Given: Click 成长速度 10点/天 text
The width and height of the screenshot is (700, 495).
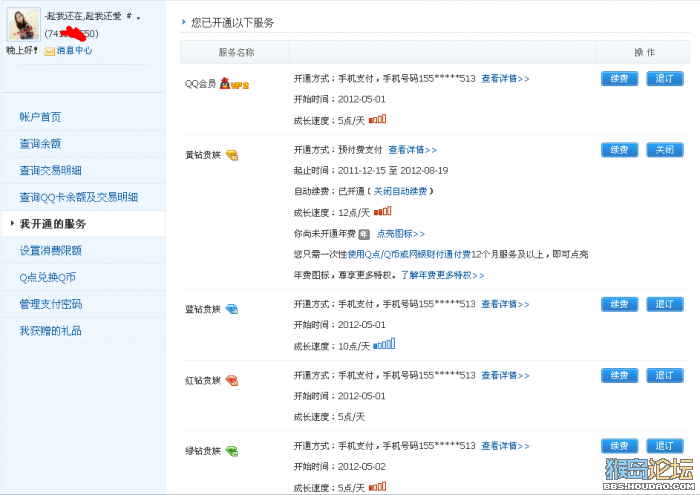Looking at the screenshot, I should click(332, 346).
